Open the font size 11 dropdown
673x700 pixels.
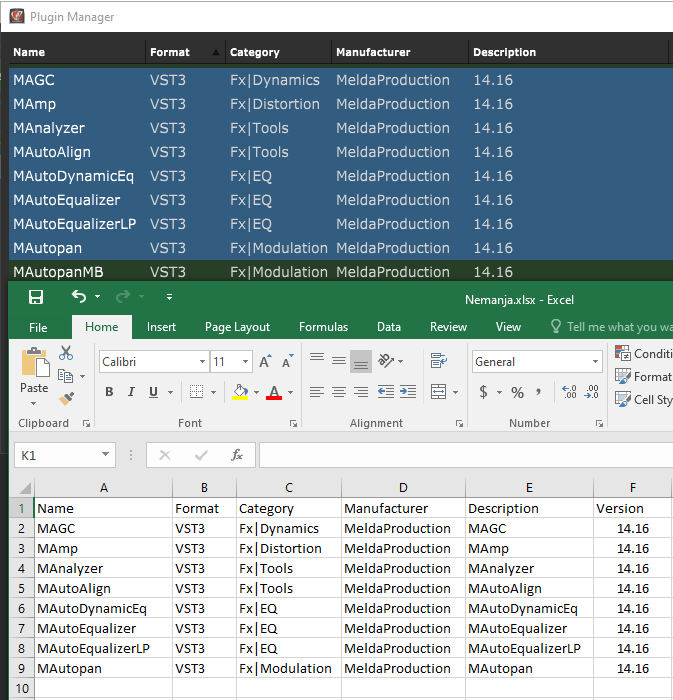pyautogui.click(x=245, y=362)
